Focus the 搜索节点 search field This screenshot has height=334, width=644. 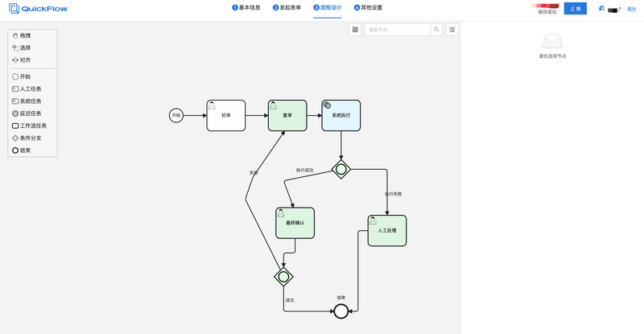[x=397, y=30]
